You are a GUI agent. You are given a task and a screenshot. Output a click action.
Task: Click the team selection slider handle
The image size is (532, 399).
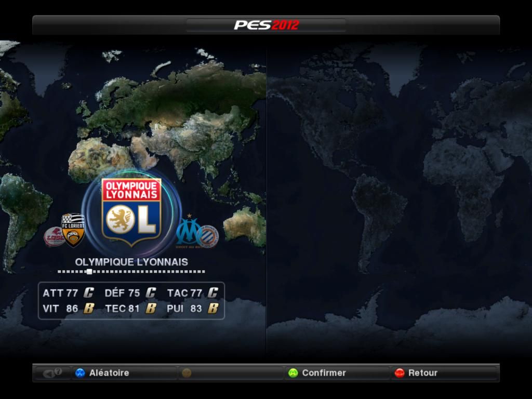point(89,271)
